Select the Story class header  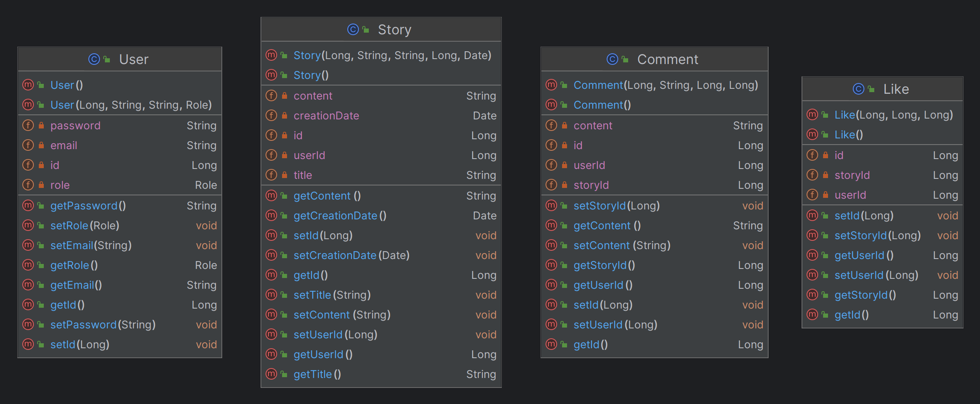pyautogui.click(x=394, y=30)
